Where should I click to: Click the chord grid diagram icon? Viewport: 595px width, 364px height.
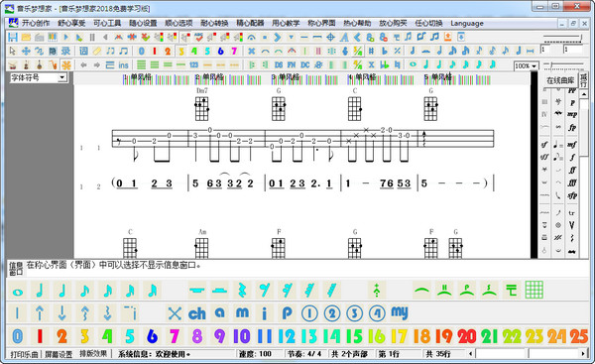tap(534, 291)
